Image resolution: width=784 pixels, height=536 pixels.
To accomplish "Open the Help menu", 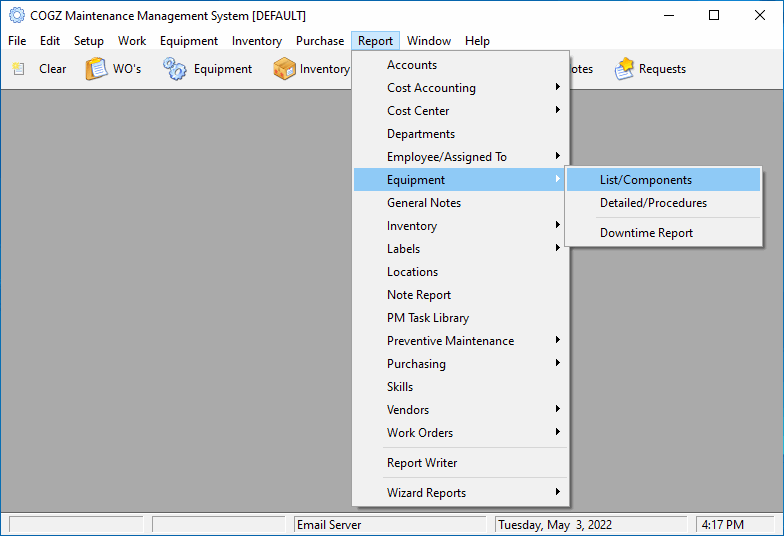I will [477, 41].
